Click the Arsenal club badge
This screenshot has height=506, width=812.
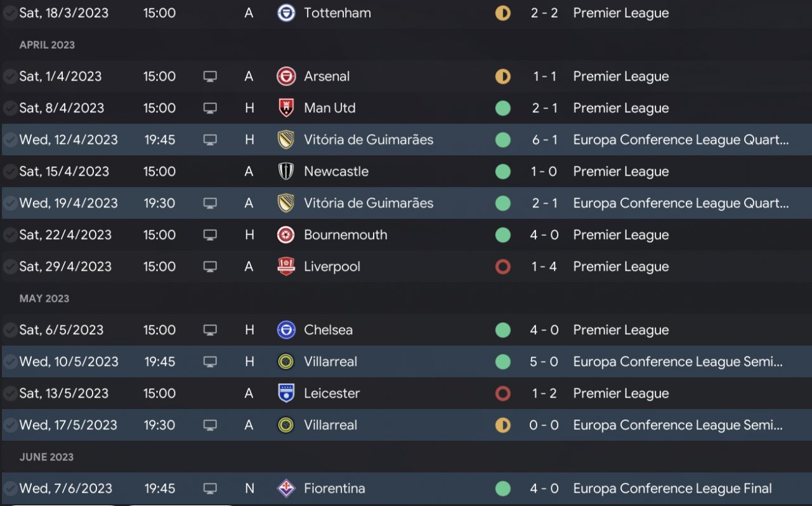[286, 76]
